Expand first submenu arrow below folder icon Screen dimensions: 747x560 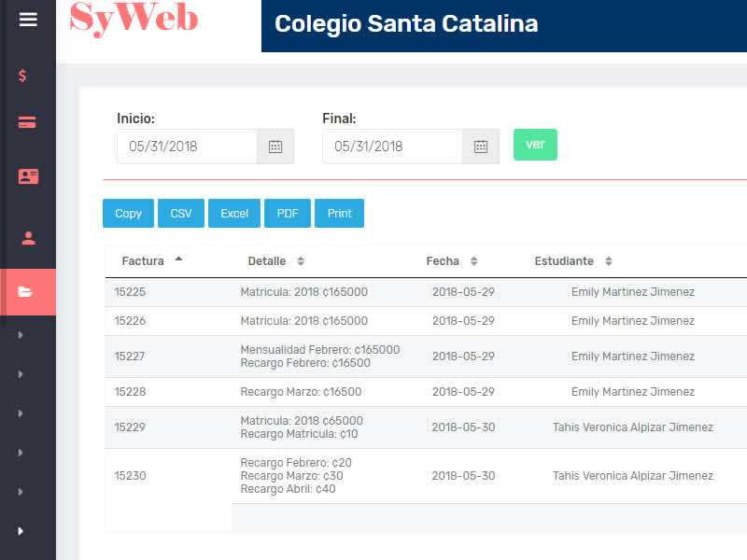(20, 335)
